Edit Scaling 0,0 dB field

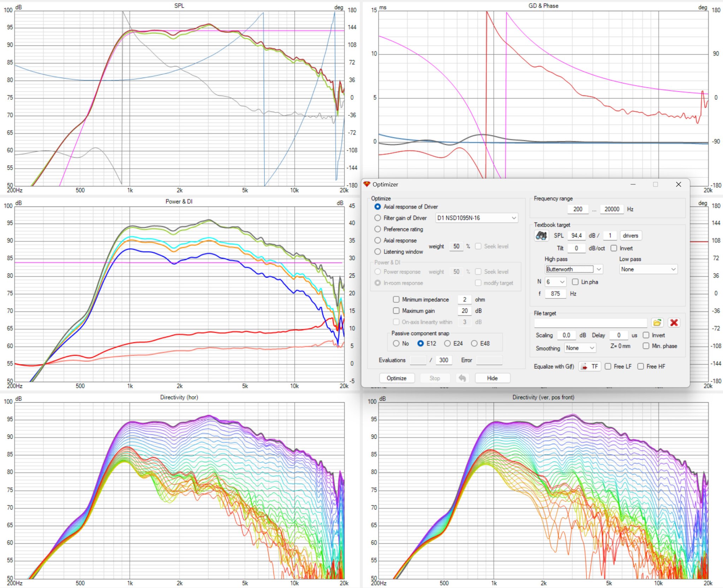(566, 335)
